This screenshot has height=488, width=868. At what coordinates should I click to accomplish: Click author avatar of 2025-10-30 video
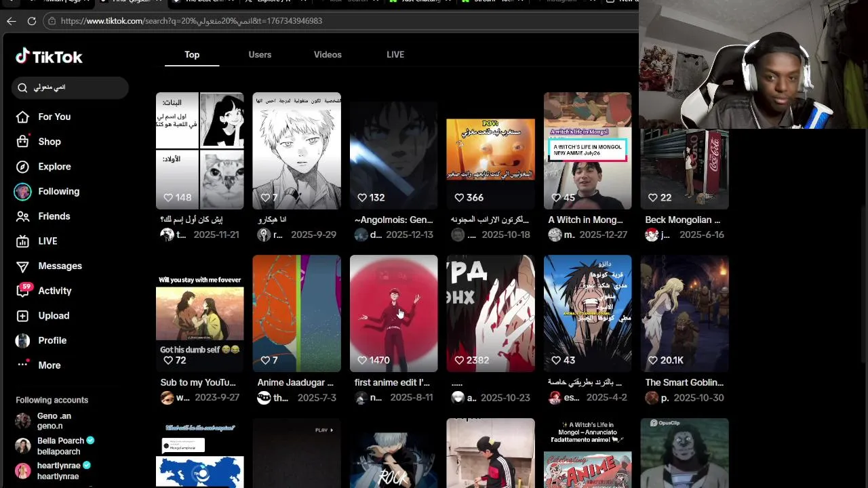coord(652,398)
